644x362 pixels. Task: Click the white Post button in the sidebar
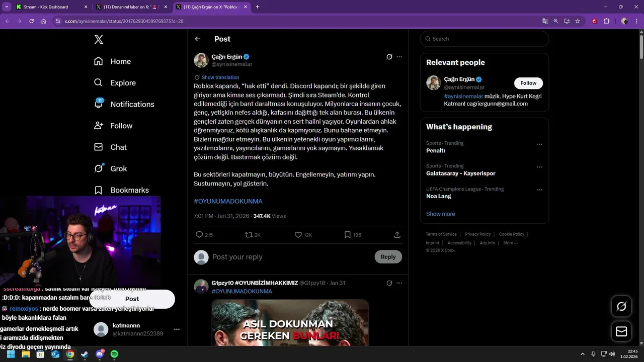tap(132, 299)
